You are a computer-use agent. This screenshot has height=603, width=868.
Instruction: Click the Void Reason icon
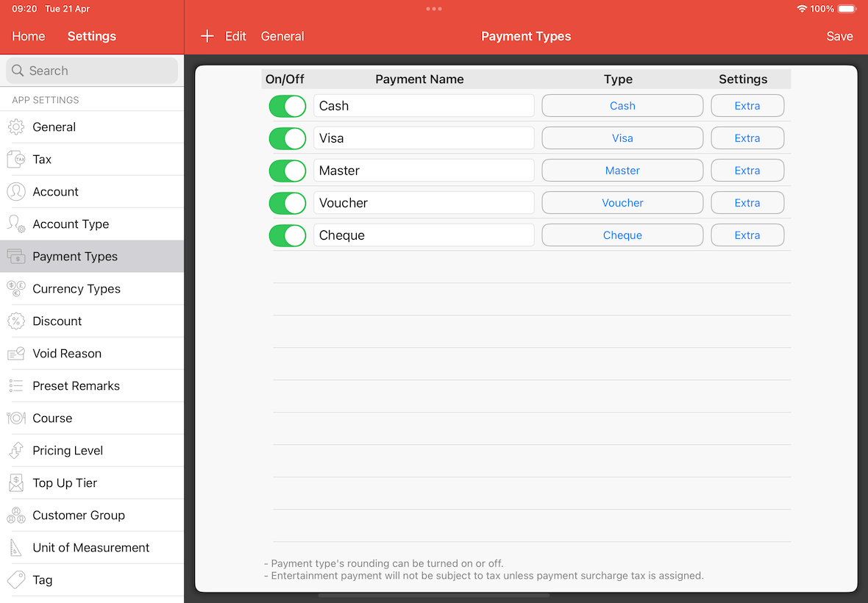(16, 354)
